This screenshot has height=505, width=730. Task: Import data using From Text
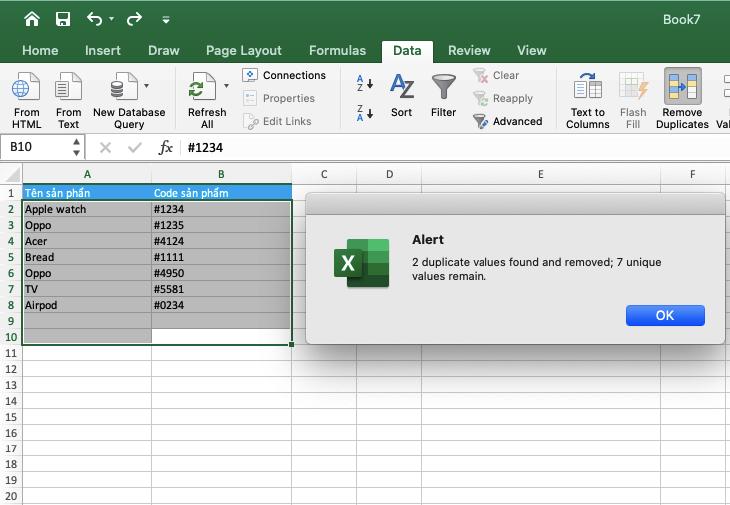[68, 100]
